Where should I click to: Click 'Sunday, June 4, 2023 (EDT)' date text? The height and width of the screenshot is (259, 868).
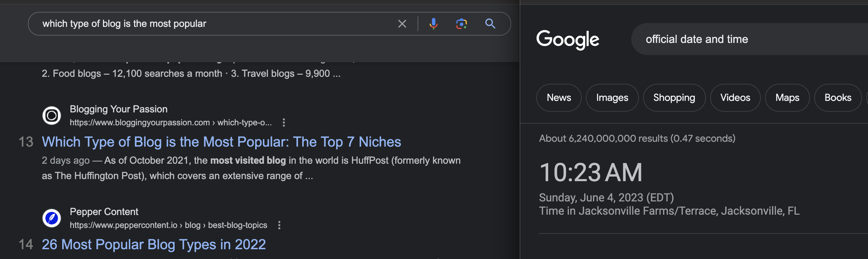coord(606,198)
